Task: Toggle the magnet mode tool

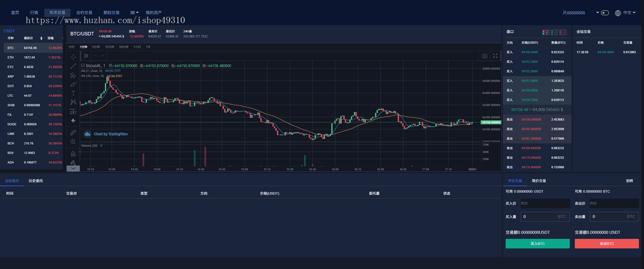Action: click(x=73, y=153)
